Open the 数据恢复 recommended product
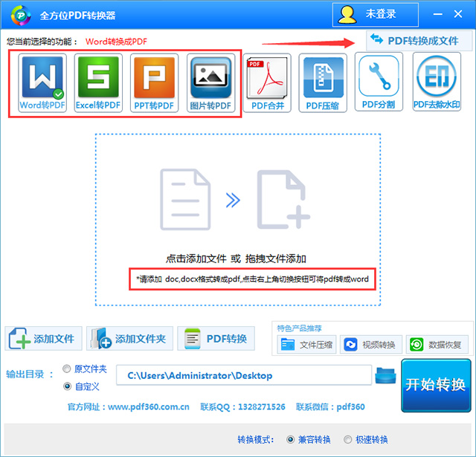The width and height of the screenshot is (476, 457). (x=437, y=345)
